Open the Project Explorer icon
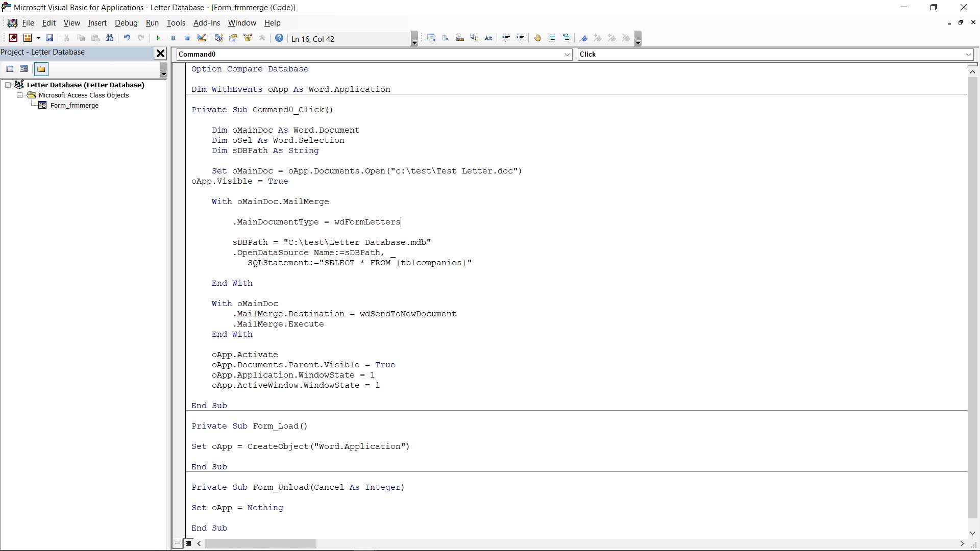This screenshot has height=551, width=980. [x=219, y=38]
